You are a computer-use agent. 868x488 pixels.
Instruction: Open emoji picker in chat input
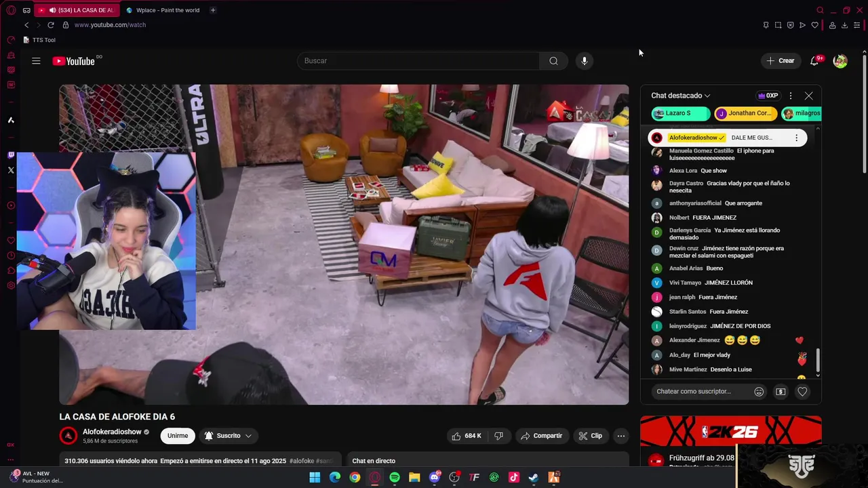(x=759, y=391)
